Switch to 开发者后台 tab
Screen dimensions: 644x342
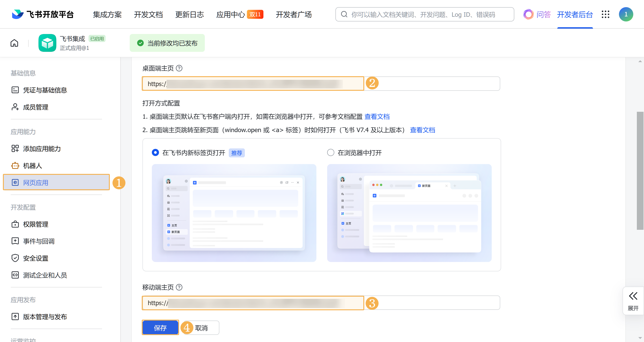(x=575, y=15)
